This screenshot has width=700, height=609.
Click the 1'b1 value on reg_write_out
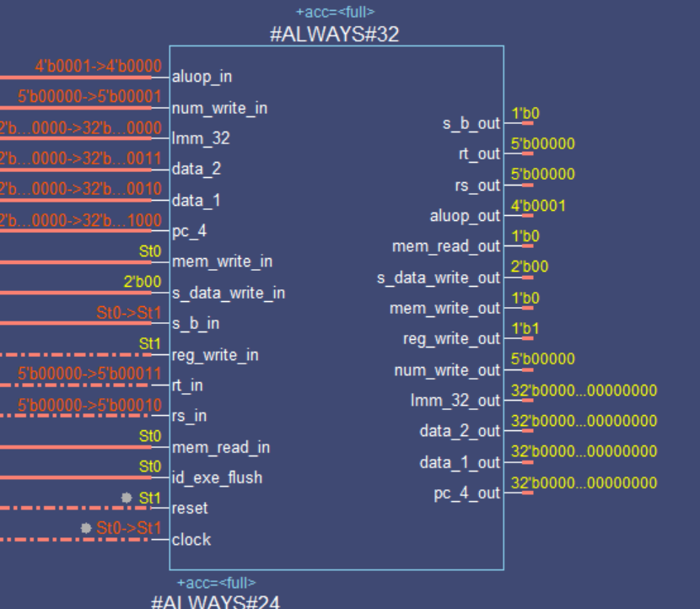coord(525,329)
